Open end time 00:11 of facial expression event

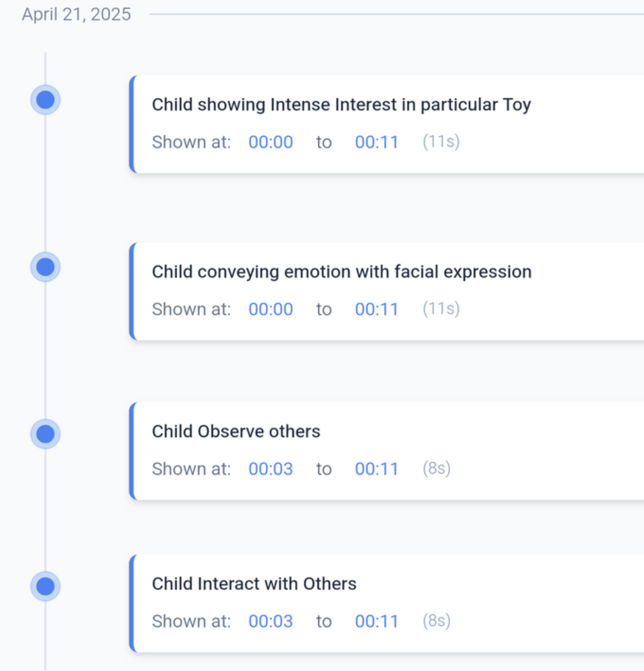coord(376,309)
